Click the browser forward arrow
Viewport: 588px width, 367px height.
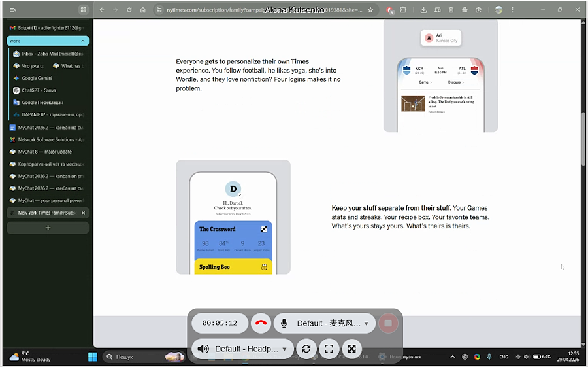coord(115,10)
